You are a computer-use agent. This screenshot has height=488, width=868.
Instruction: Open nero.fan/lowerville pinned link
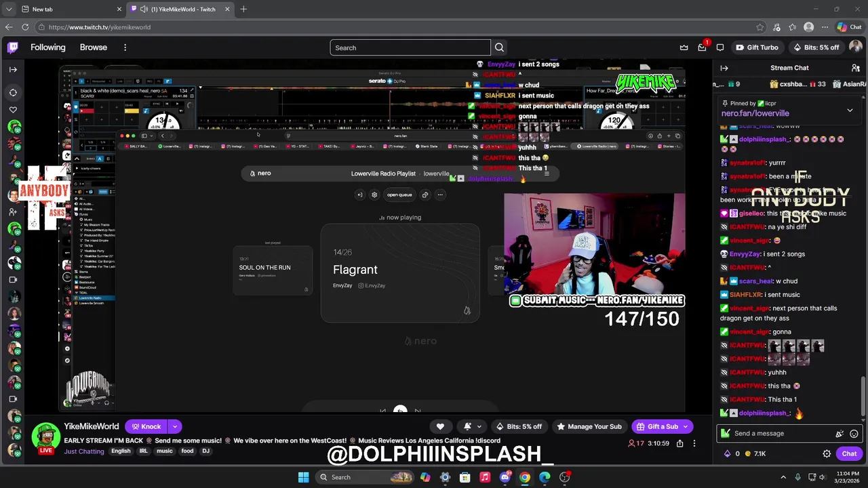pyautogui.click(x=755, y=114)
